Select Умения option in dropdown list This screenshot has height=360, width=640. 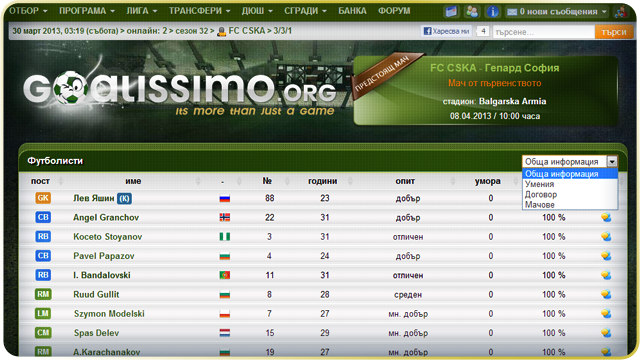(570, 184)
